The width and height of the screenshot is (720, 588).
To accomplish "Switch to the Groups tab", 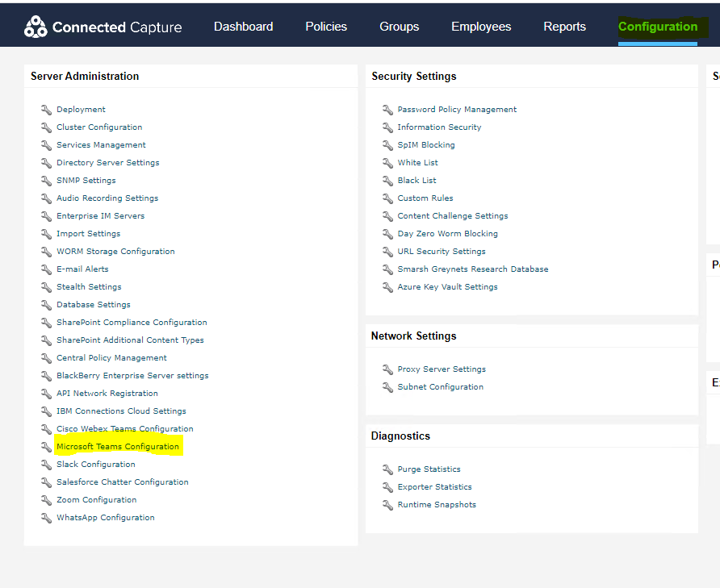I will (x=399, y=27).
